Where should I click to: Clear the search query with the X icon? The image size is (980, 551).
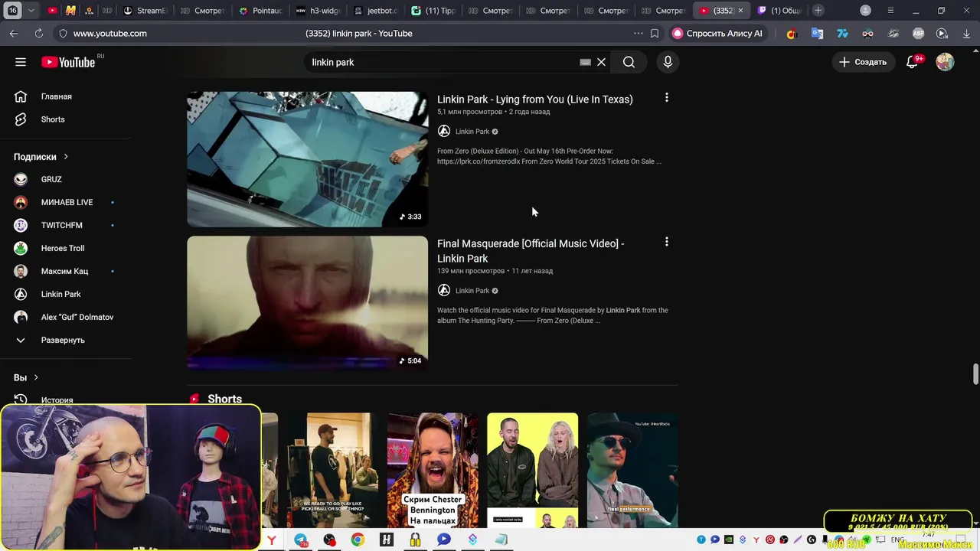[601, 62]
